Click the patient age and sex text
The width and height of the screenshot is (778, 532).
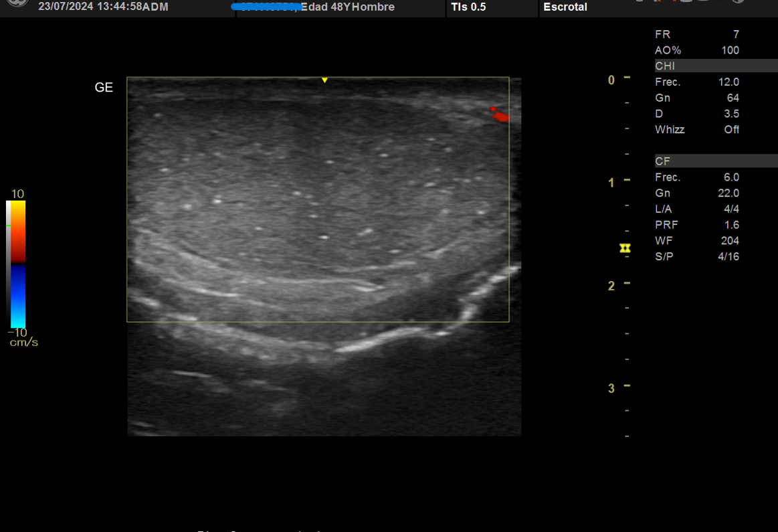coord(348,7)
